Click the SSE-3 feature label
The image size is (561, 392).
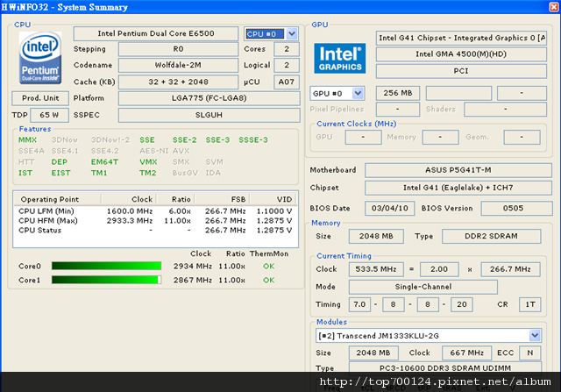click(217, 140)
